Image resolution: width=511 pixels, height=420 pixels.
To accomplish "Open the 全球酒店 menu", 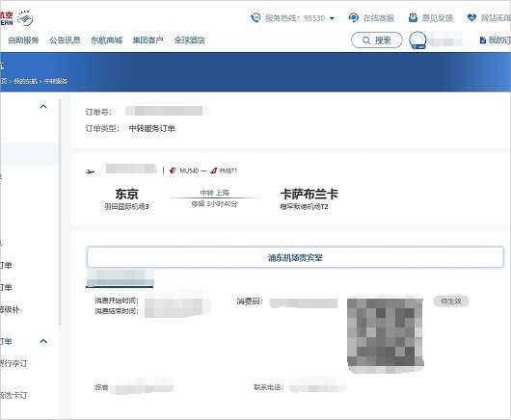I will (190, 40).
